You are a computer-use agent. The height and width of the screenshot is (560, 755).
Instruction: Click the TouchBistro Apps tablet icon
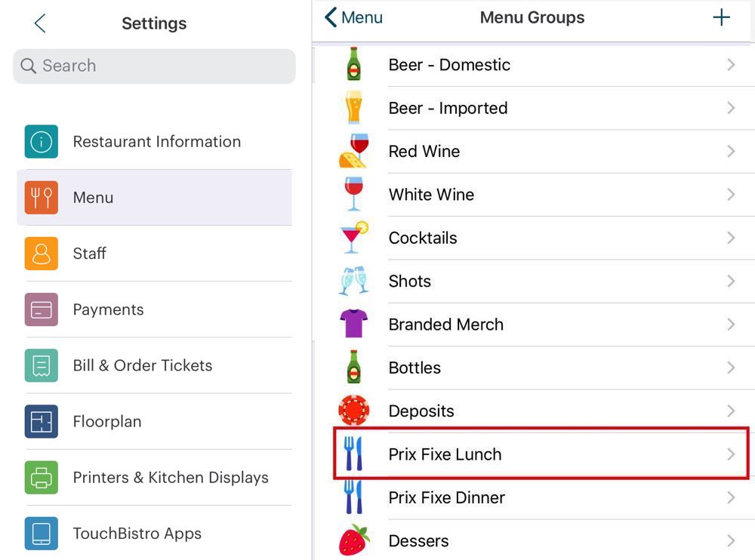click(41, 533)
